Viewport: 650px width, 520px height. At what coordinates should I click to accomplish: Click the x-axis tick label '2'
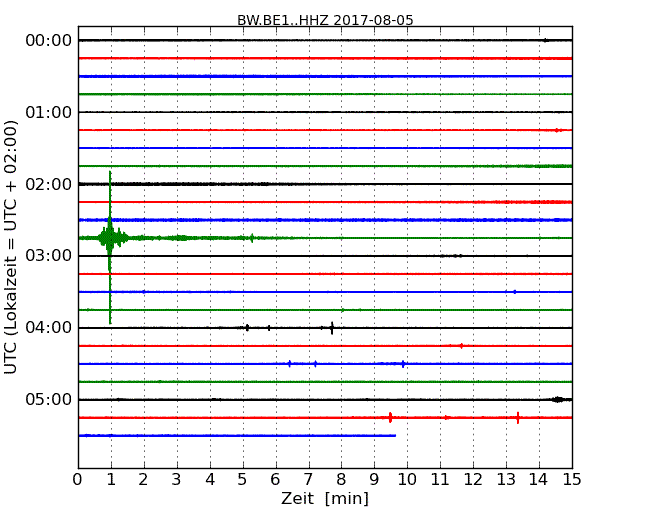143,480
